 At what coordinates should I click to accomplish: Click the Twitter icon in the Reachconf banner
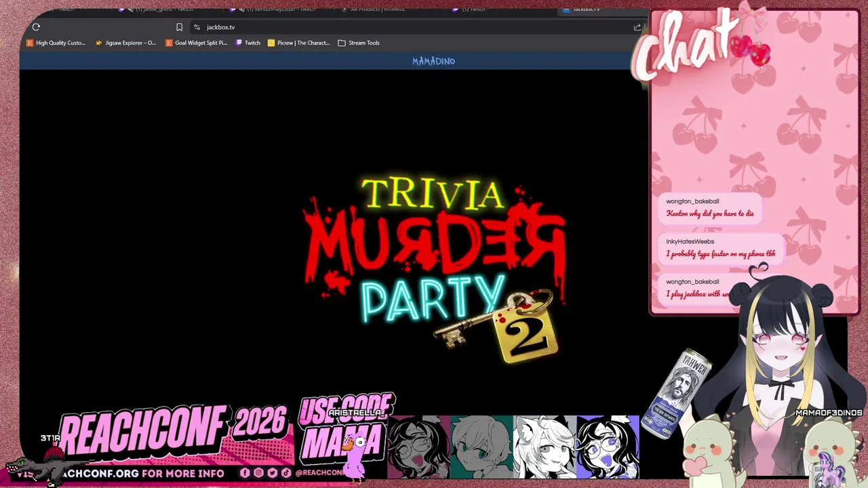(272, 473)
